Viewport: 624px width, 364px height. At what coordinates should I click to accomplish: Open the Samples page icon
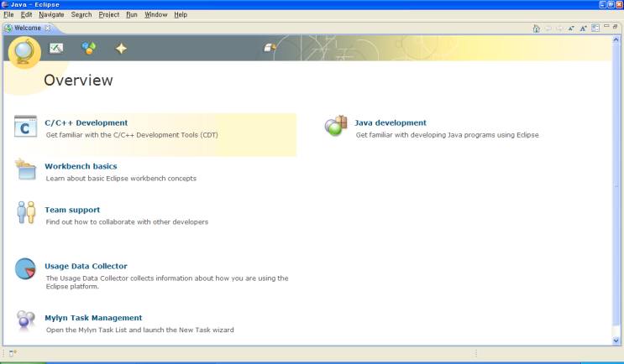point(89,49)
